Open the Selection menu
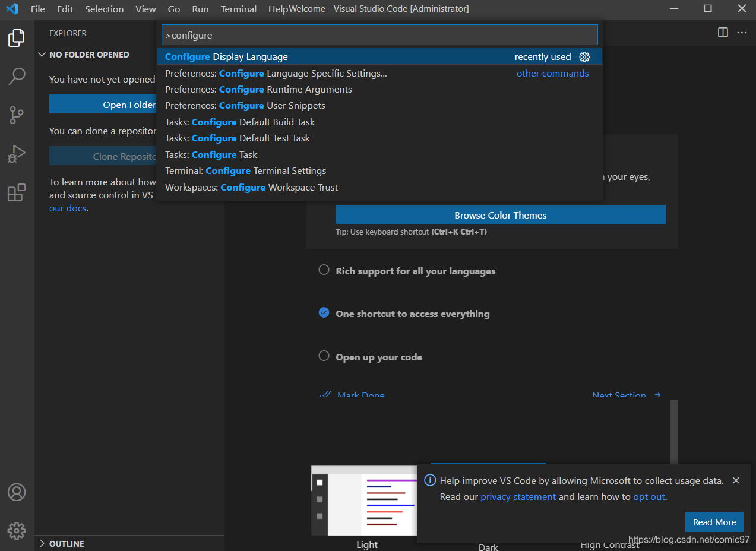756x551 pixels. coord(105,9)
